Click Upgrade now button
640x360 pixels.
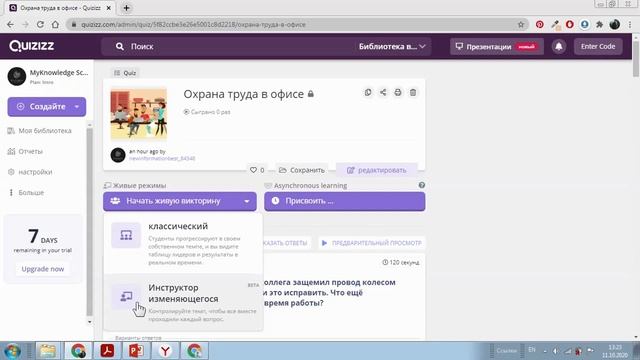pos(43,269)
